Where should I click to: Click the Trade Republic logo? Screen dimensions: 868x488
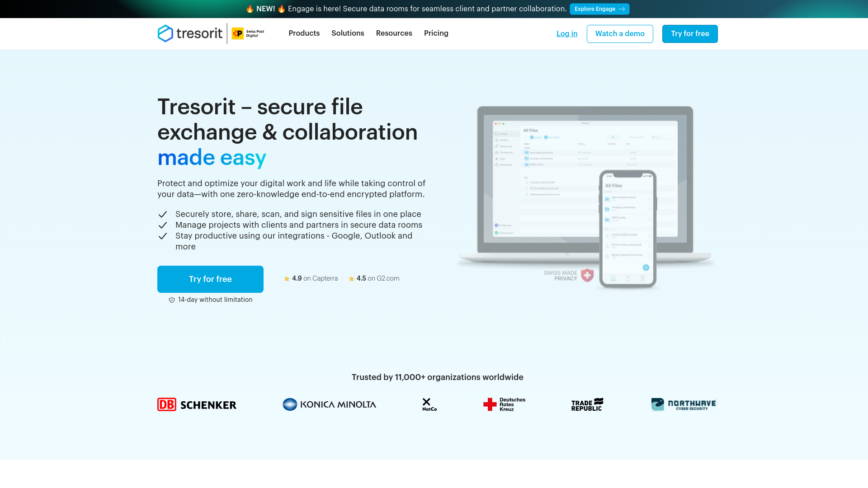tap(586, 404)
